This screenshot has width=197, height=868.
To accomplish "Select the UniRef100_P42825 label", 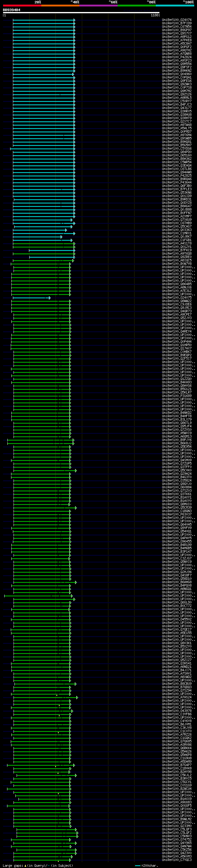I will coord(177,176).
